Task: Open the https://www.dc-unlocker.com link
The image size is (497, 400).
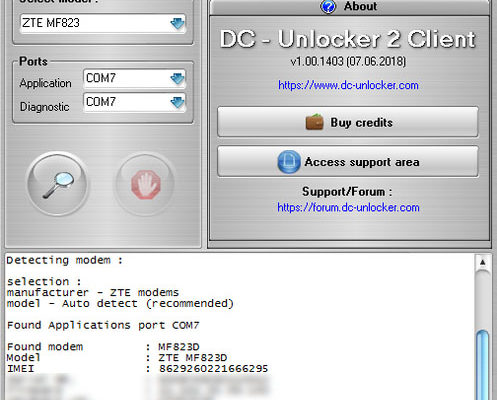Action: pyautogui.click(x=348, y=85)
